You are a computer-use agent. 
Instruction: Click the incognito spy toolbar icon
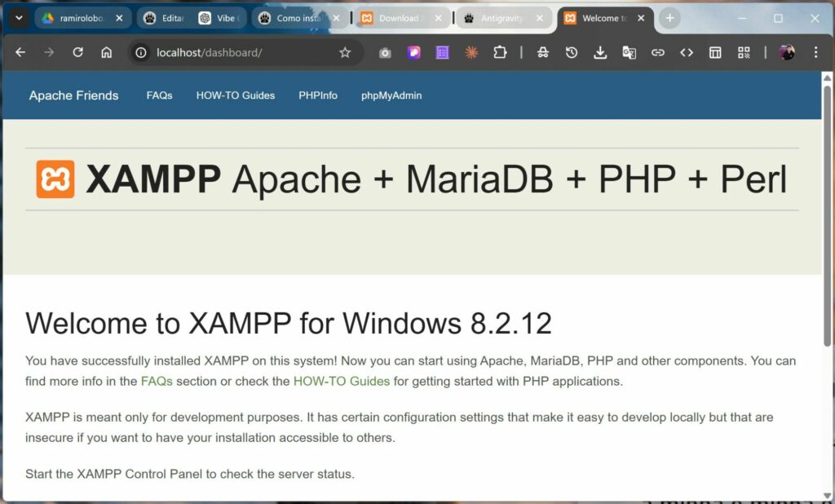[x=542, y=52]
